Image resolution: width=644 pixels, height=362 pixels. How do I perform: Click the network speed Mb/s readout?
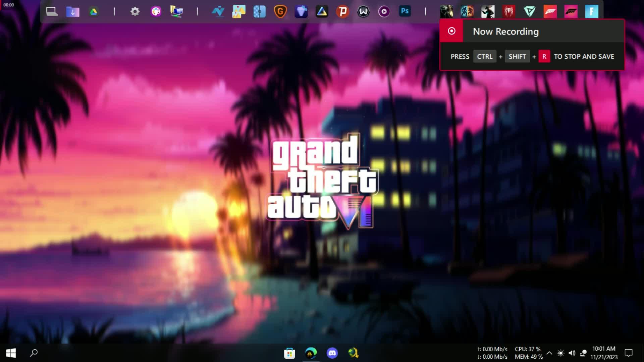492,353
